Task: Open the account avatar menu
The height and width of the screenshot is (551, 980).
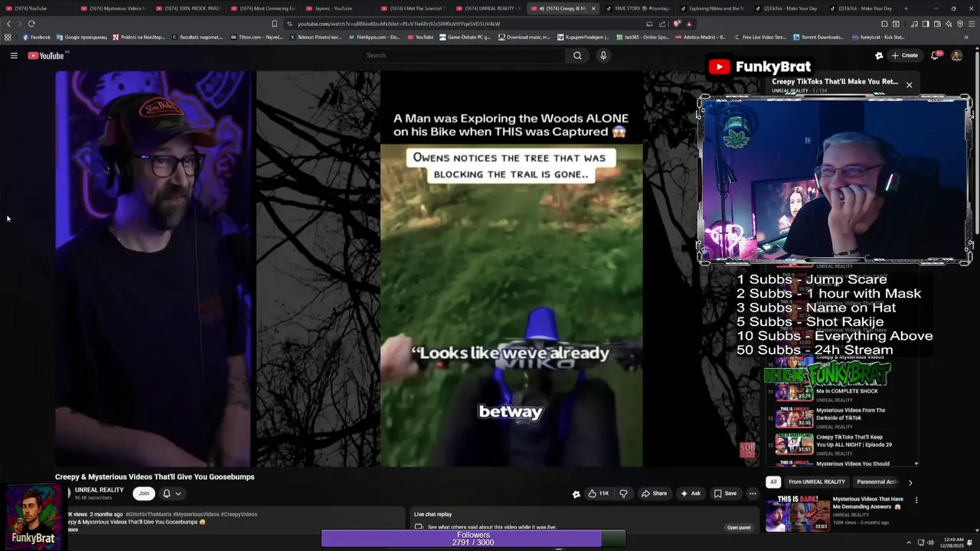Action: coord(956,55)
